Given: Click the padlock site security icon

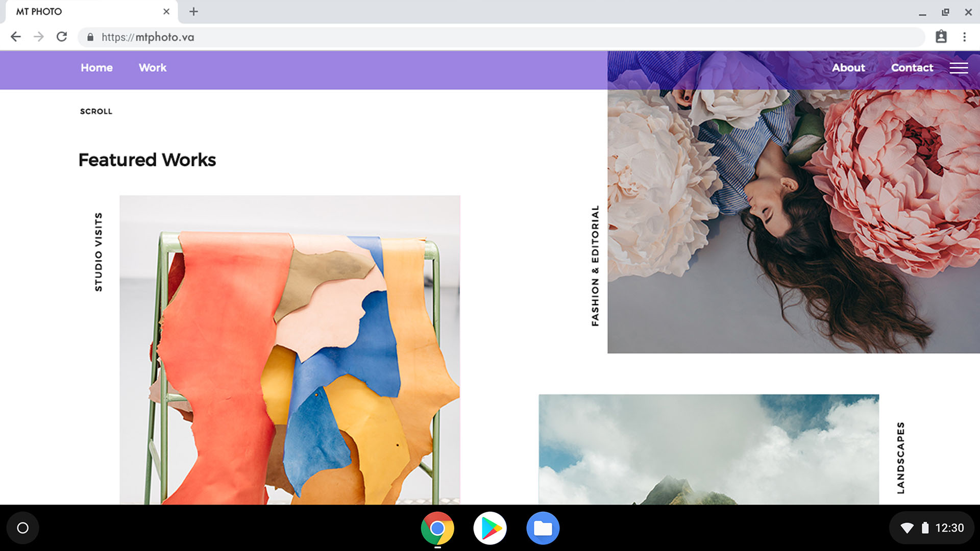Looking at the screenshot, I should (90, 37).
